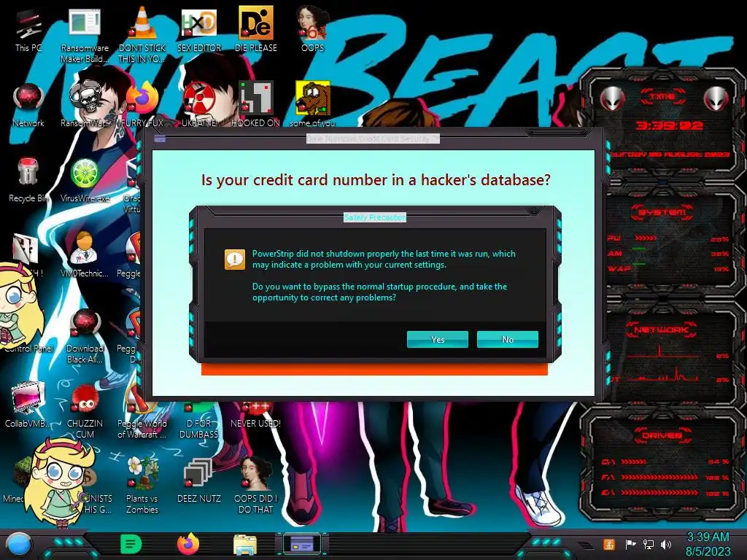
Task: Open the Network desktop icon
Action: click(28, 105)
